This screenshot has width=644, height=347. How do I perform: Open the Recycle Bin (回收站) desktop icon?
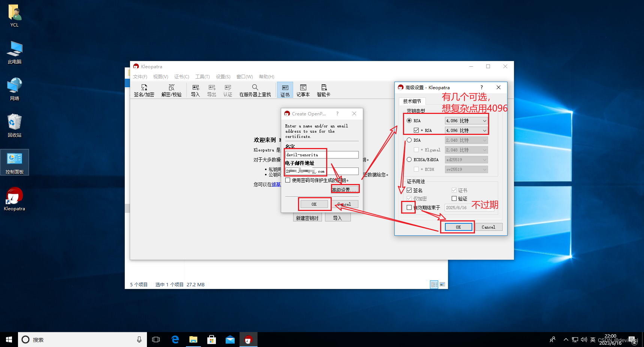point(15,126)
